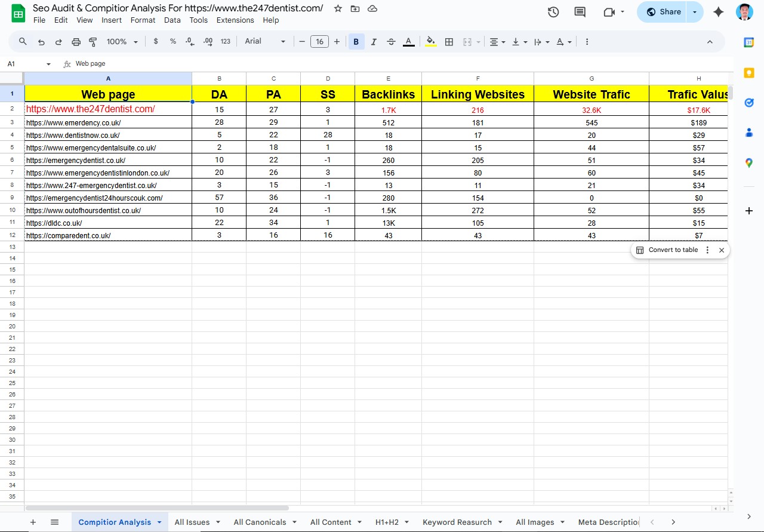This screenshot has height=532, width=764.
Task: Click the version history clock icon
Action: pyautogui.click(x=553, y=11)
